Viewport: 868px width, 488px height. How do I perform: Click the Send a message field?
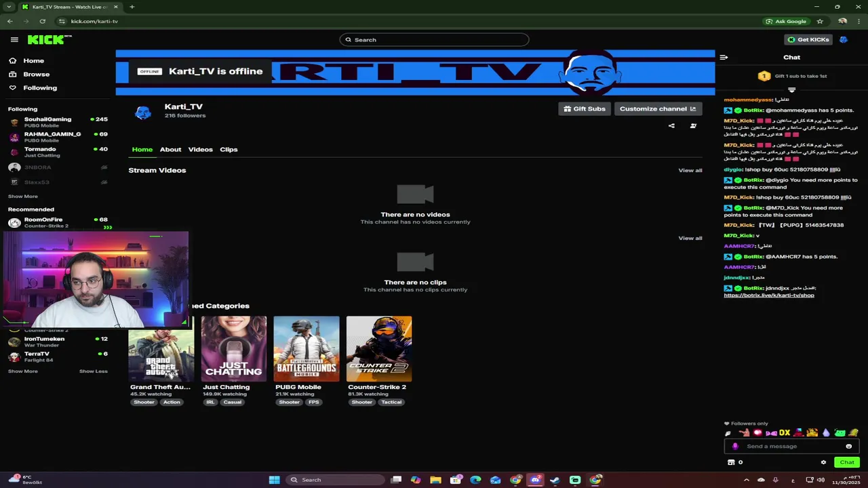[x=790, y=447]
